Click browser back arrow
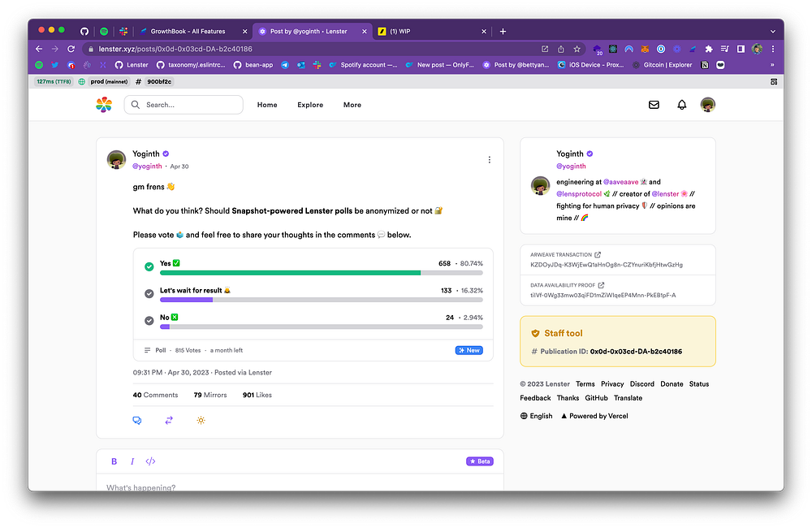Viewport: 812px width, 528px height. click(39, 49)
